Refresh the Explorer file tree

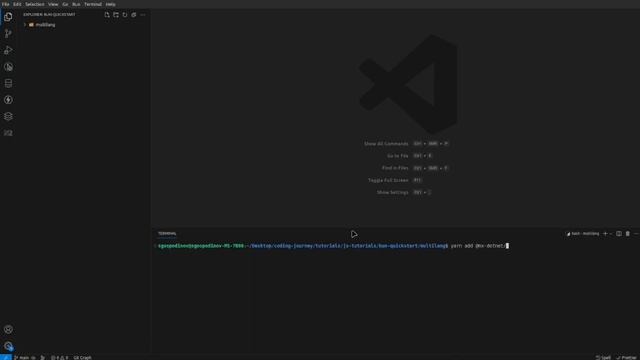click(125, 15)
